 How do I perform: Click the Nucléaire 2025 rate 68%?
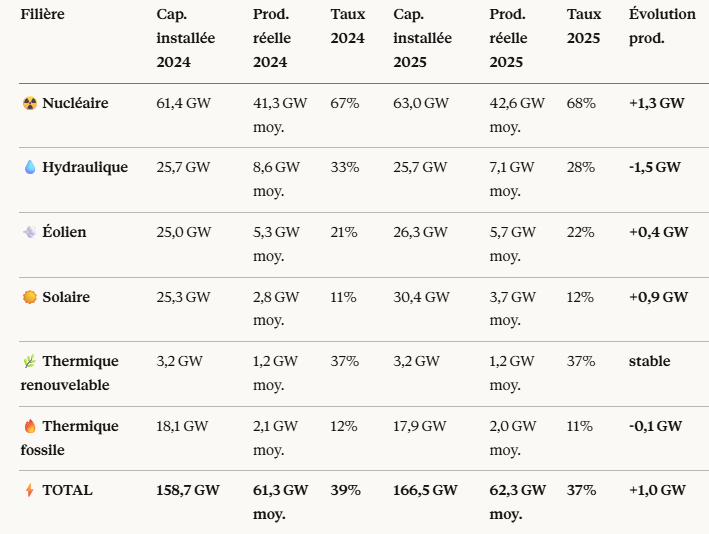click(580, 103)
